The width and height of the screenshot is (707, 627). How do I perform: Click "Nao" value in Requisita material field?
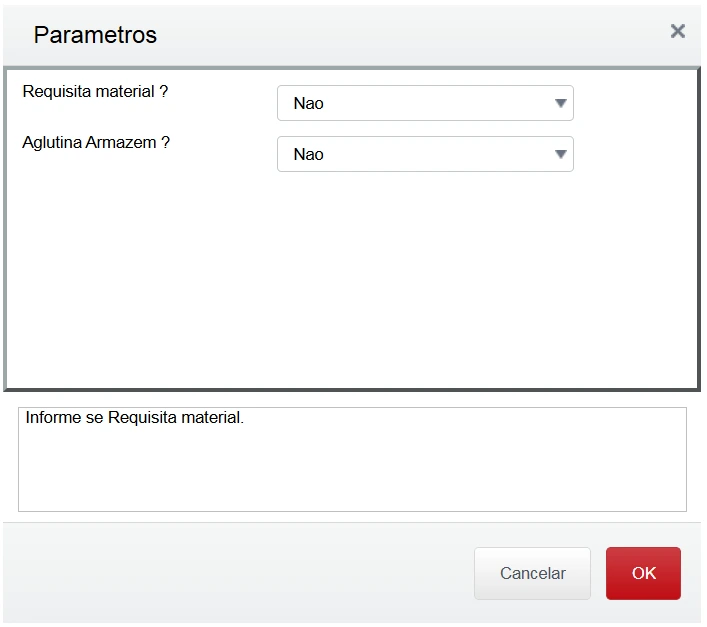click(309, 103)
